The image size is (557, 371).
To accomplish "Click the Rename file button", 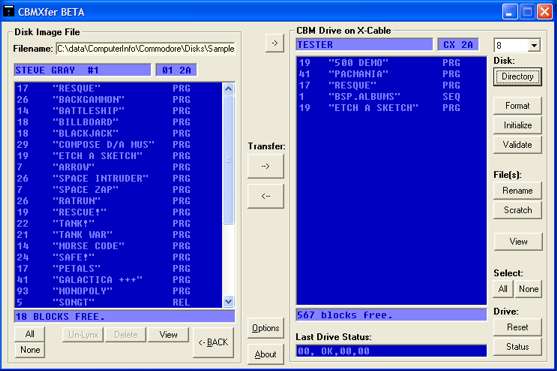I will pos(517,190).
